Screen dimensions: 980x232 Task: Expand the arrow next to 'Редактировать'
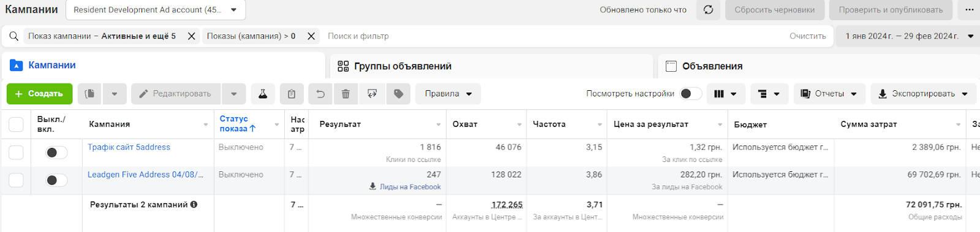[234, 94]
